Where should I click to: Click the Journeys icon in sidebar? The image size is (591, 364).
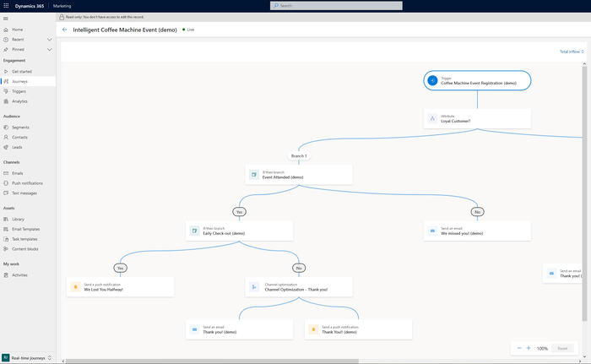pyautogui.click(x=6, y=81)
